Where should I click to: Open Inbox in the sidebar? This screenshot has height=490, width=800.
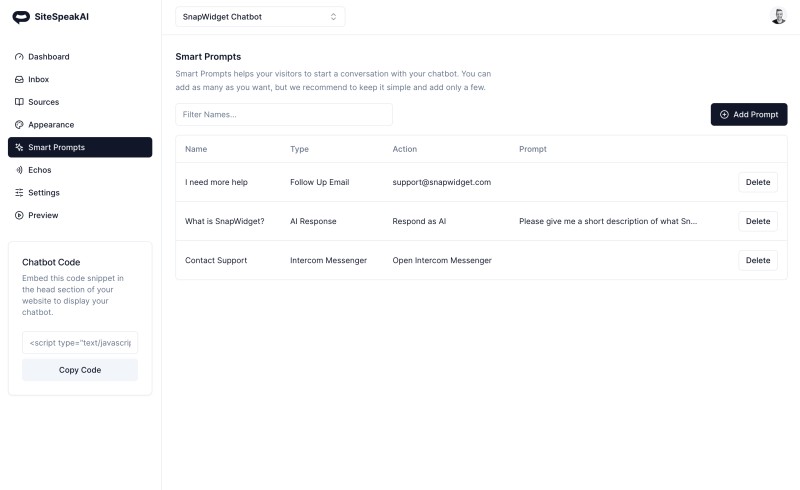click(x=80, y=79)
